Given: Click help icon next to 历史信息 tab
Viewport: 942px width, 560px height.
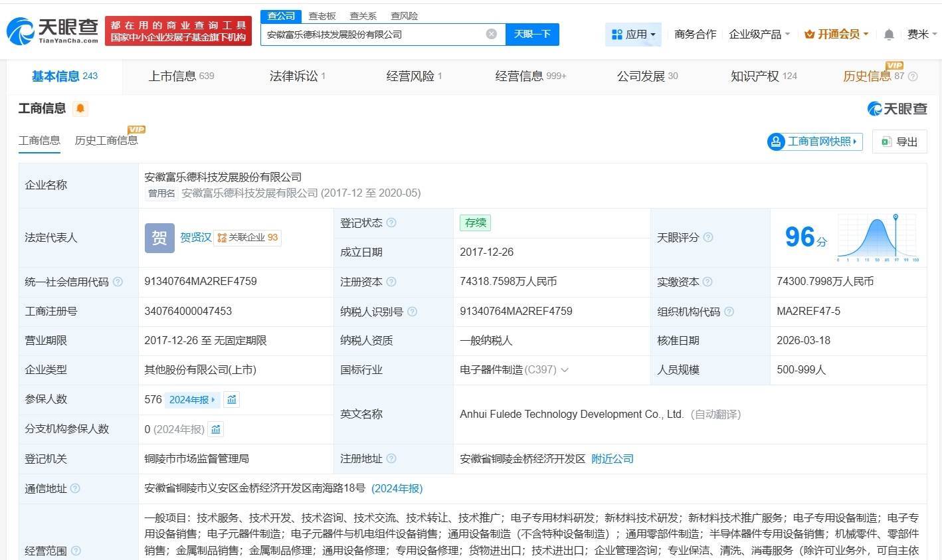Looking at the screenshot, I should (913, 76).
